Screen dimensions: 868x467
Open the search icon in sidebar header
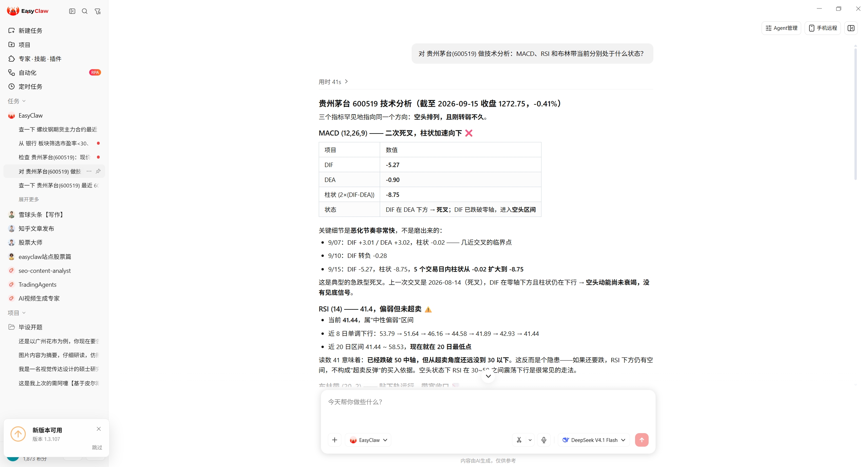coord(85,11)
